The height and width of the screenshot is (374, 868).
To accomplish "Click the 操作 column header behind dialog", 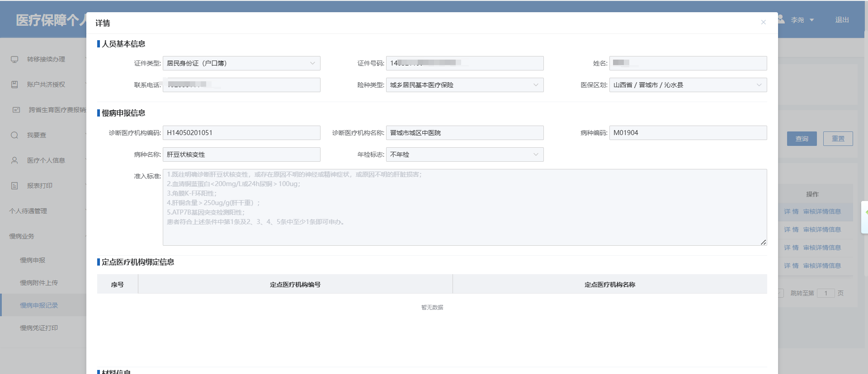I will click(x=812, y=194).
